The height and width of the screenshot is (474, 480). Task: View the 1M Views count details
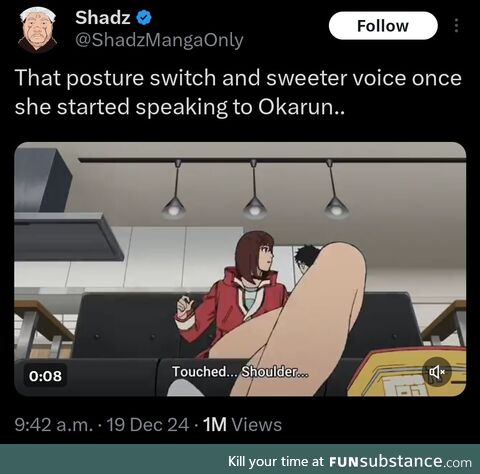(x=242, y=425)
